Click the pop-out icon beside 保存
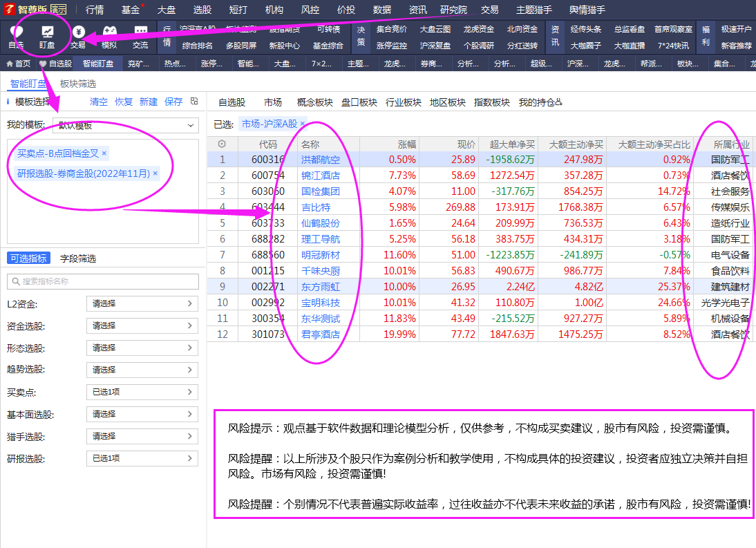 194,101
